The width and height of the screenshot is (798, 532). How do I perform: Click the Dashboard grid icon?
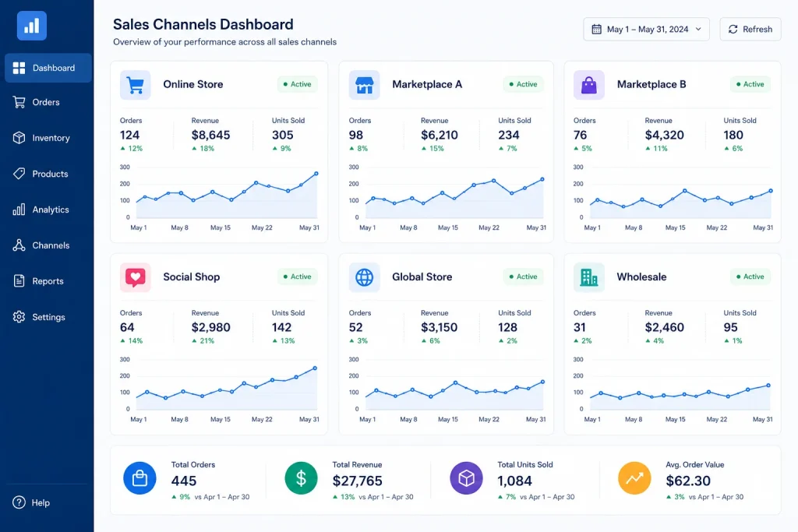click(19, 68)
